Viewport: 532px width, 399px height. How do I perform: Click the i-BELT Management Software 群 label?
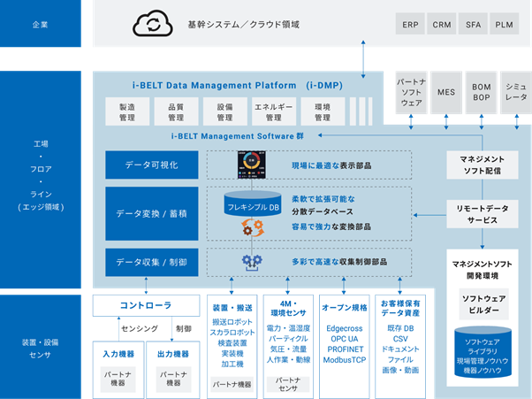point(238,136)
